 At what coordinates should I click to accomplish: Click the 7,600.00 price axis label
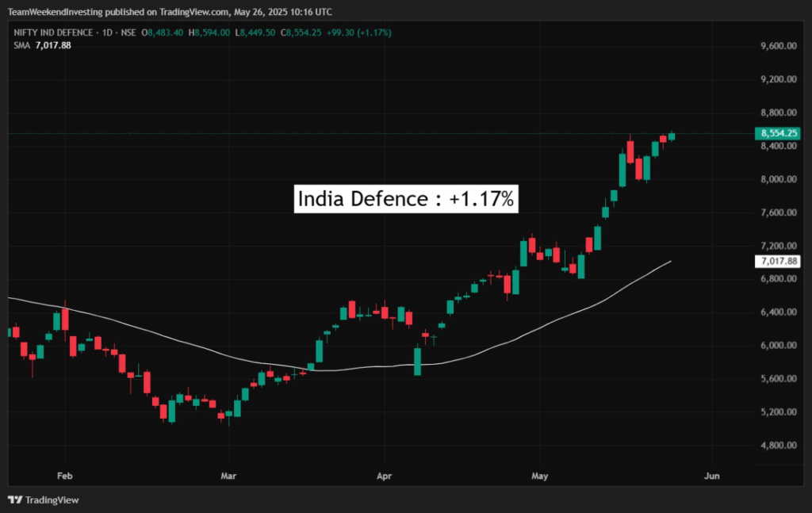[779, 212]
